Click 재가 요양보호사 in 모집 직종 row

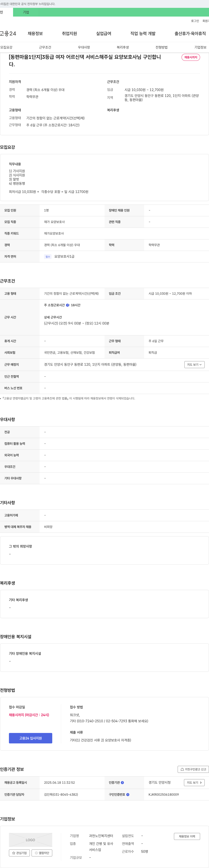(x=54, y=222)
